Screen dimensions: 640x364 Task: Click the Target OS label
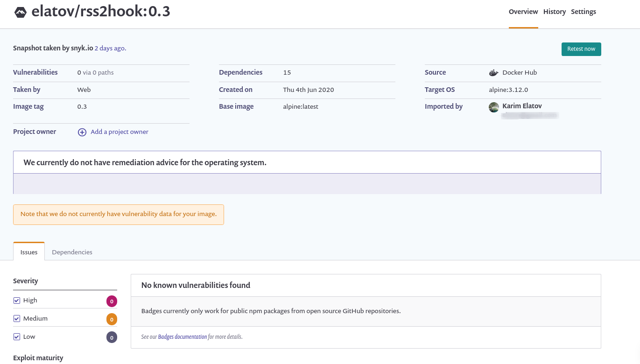point(440,90)
